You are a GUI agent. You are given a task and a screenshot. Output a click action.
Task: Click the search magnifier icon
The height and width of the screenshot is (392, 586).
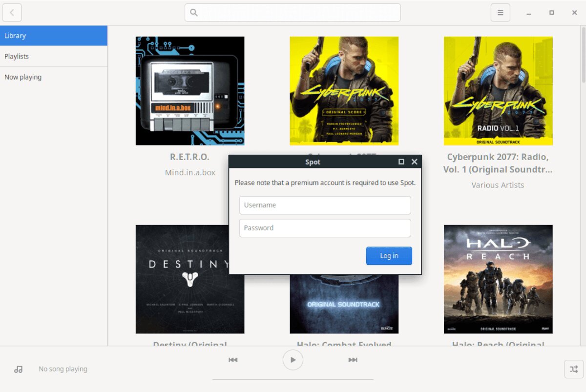click(194, 13)
